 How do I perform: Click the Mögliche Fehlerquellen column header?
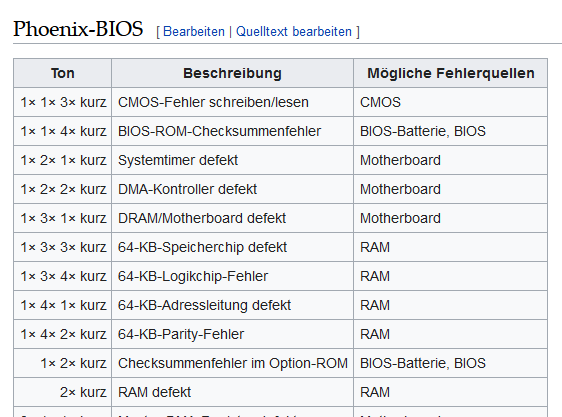[x=450, y=73]
